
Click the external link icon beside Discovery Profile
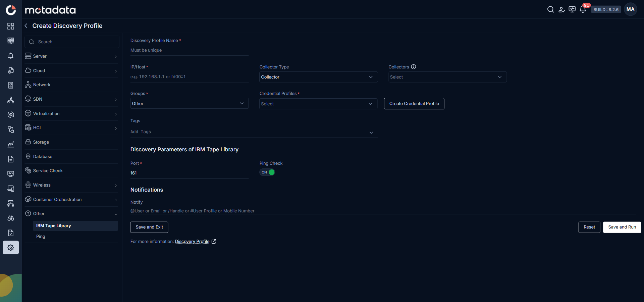(214, 241)
